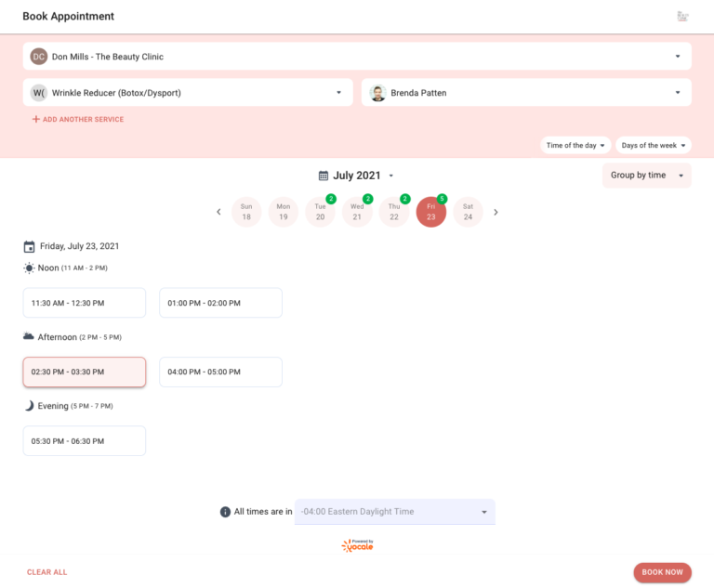Go to next week with right chevron
This screenshot has width=714, height=588.
pyautogui.click(x=496, y=212)
